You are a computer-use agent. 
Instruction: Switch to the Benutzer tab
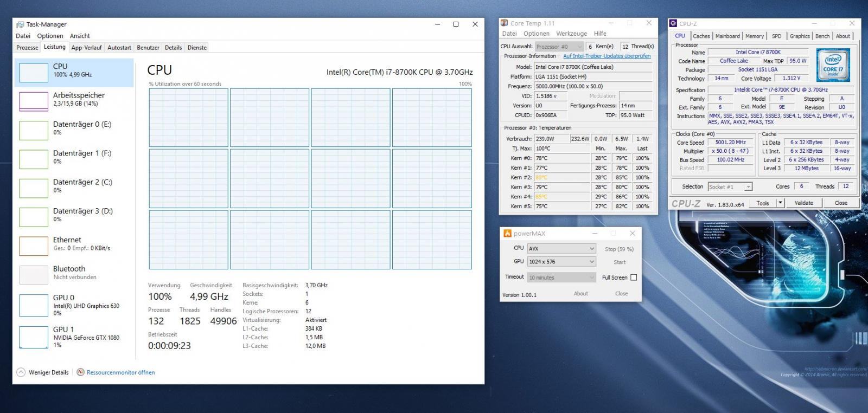coord(148,48)
